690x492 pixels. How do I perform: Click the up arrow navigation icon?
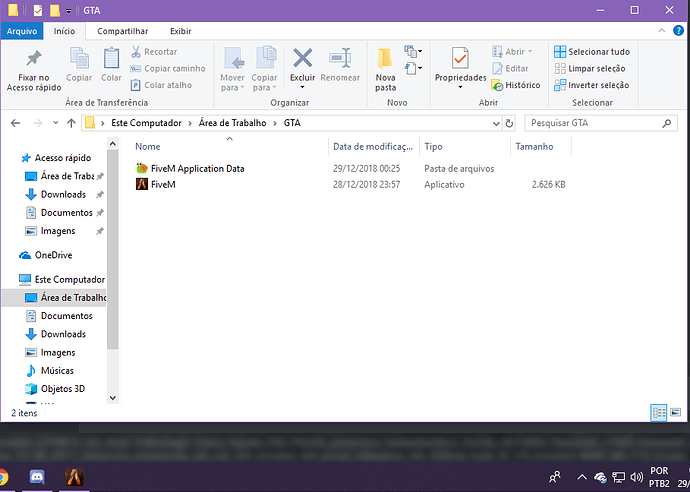(x=71, y=123)
